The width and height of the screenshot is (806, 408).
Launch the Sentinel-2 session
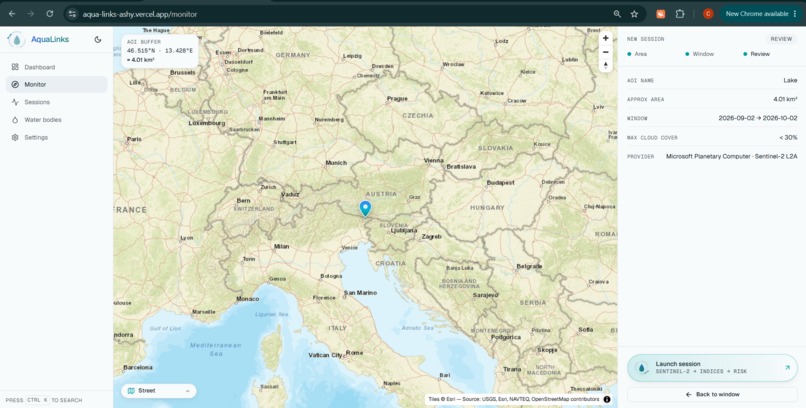[x=712, y=367]
